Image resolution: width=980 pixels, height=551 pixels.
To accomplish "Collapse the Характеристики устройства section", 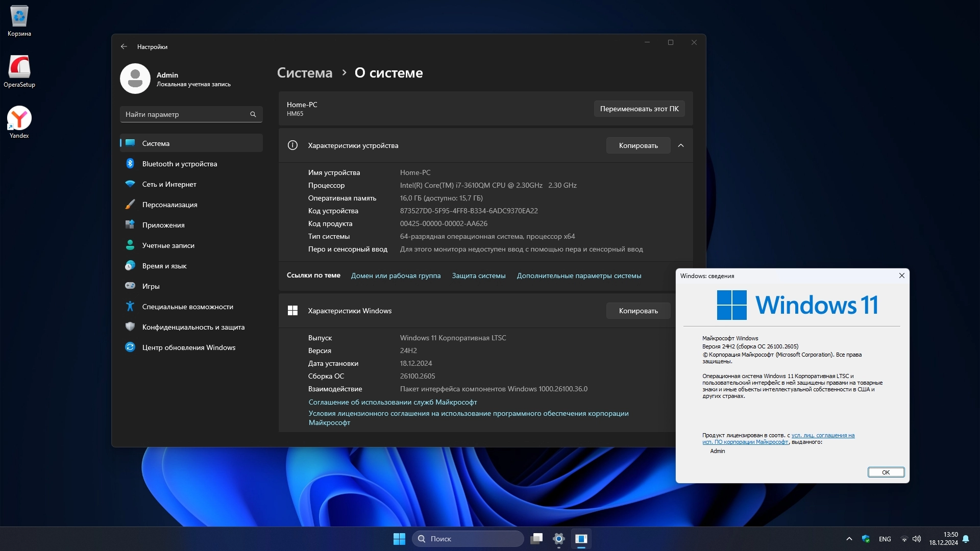I will (681, 145).
